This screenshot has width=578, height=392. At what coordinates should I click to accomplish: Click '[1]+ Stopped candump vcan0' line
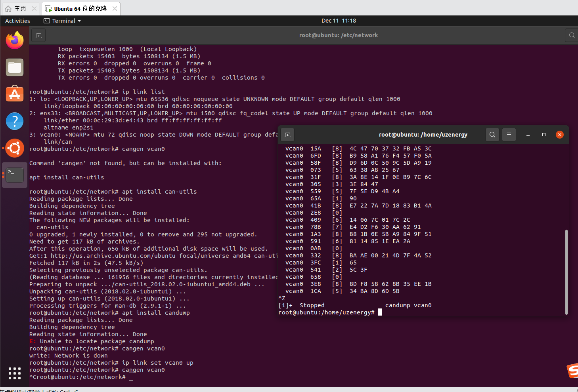(x=355, y=305)
